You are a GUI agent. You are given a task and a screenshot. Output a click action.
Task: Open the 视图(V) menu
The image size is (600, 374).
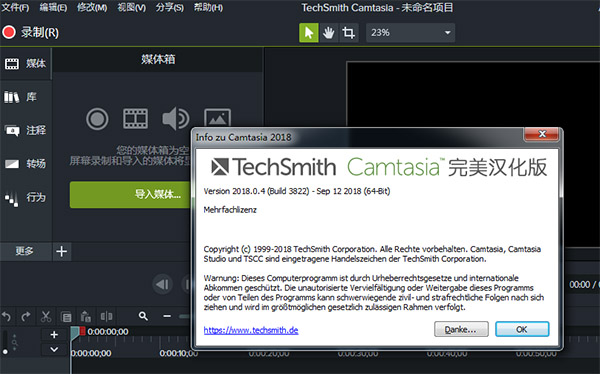(131, 8)
